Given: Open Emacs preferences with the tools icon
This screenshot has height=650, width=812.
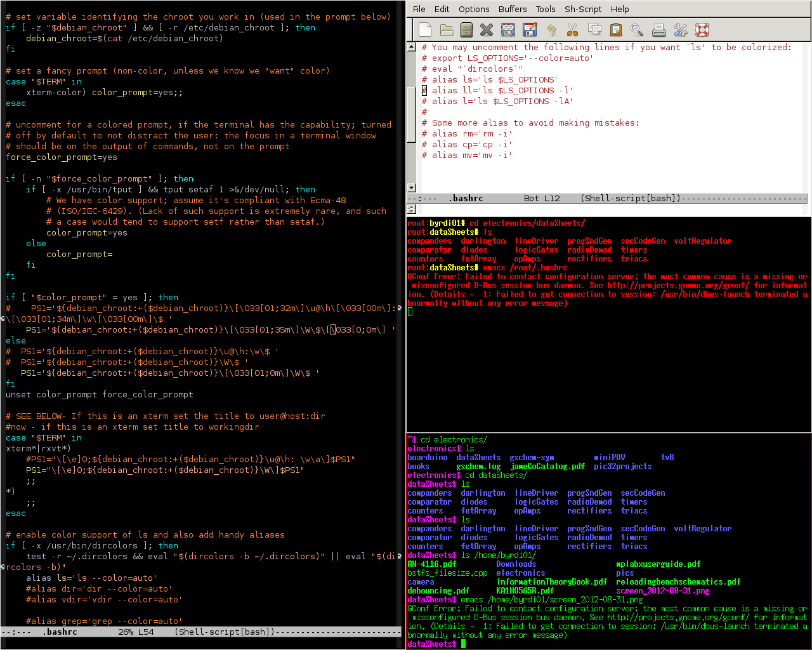Looking at the screenshot, I should (680, 29).
